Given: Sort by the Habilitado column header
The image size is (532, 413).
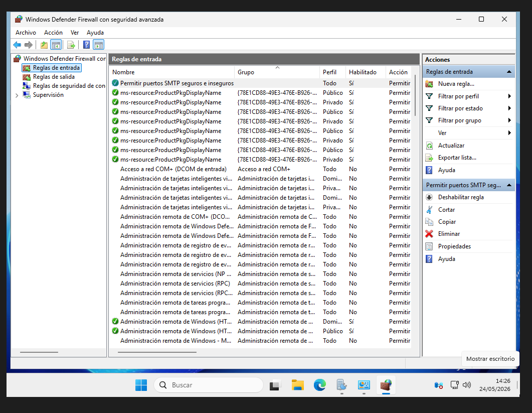Looking at the screenshot, I should [x=366, y=72].
